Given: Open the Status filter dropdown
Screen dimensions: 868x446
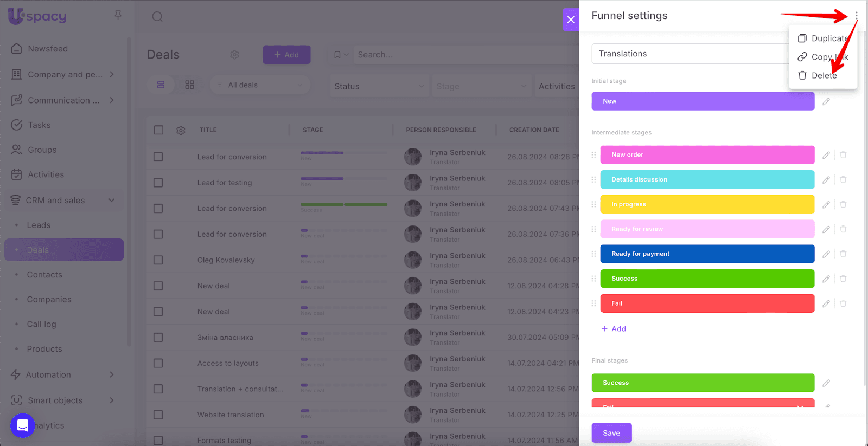Looking at the screenshot, I should 379,86.
